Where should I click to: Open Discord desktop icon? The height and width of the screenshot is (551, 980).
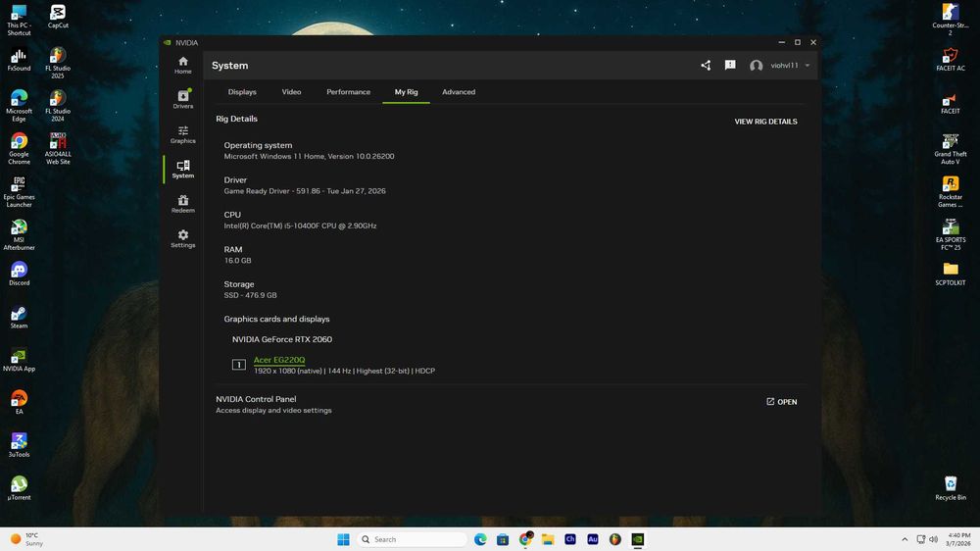tap(19, 274)
